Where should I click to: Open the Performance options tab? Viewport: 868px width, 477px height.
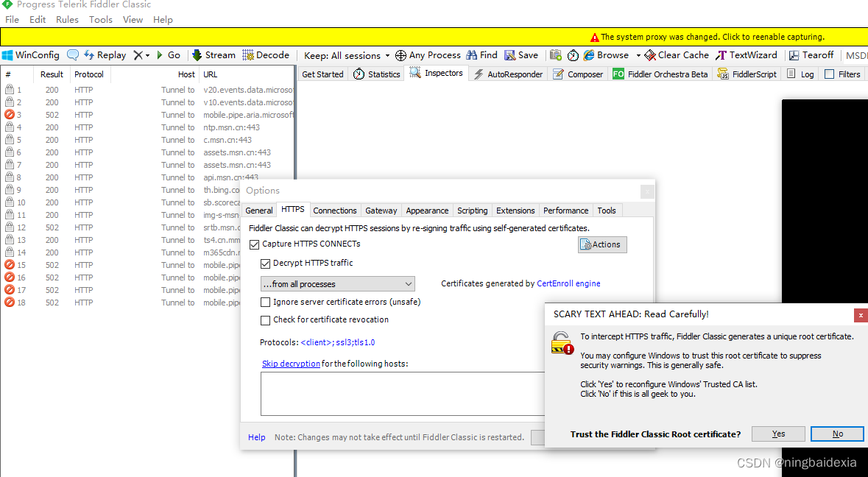[x=565, y=211]
